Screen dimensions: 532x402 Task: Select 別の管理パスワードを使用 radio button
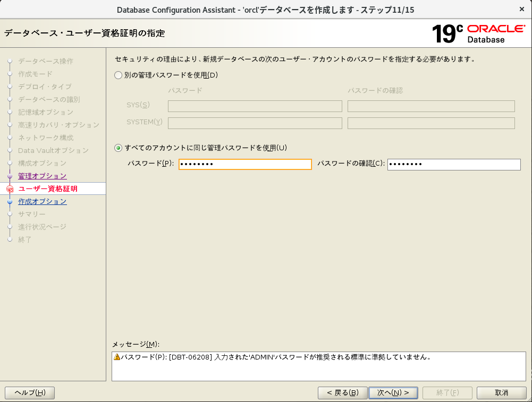[x=119, y=75]
